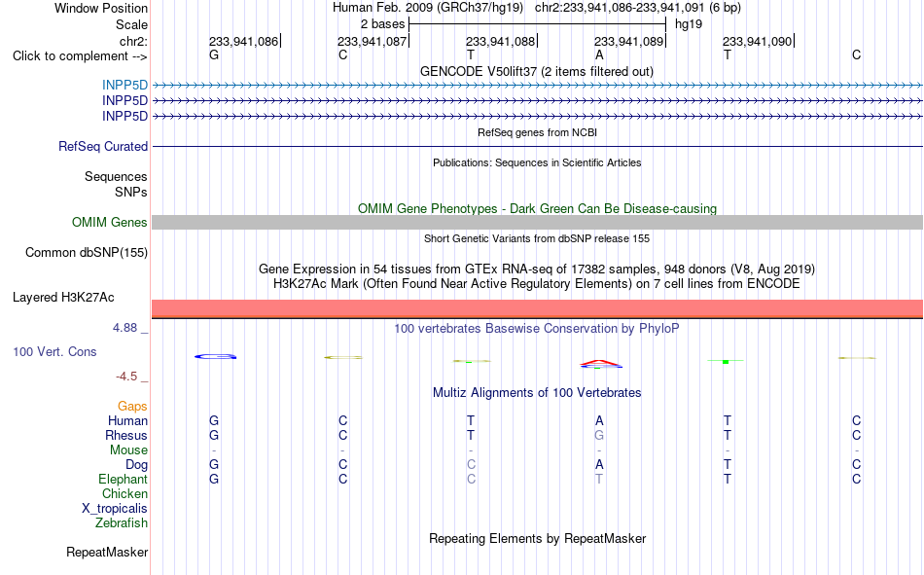Open 'Publications: Sequences in Scientific Articles' title
This screenshot has height=575, width=924.
(x=537, y=162)
